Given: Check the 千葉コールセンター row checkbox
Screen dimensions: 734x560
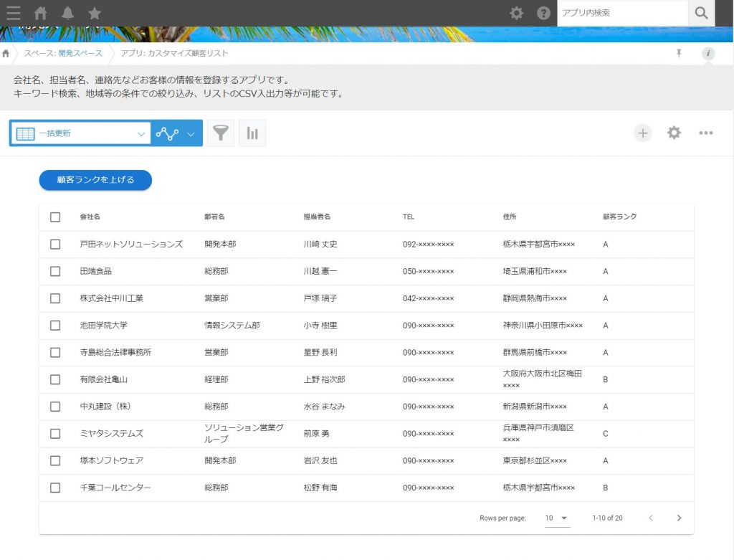Looking at the screenshot, I should [x=55, y=488].
